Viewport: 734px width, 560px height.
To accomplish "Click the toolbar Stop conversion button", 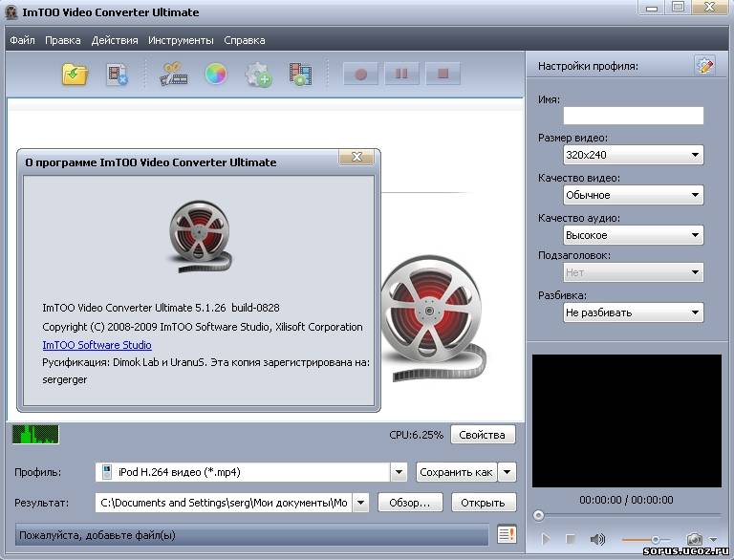I will coord(443,74).
